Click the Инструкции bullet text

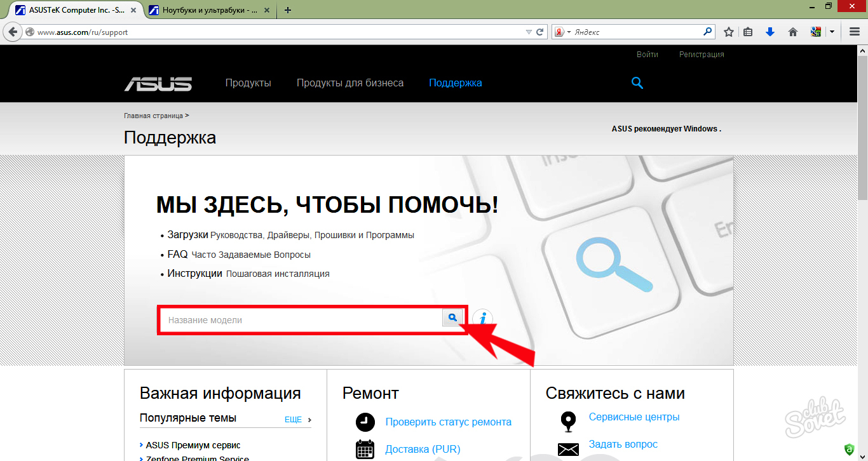[x=194, y=274]
